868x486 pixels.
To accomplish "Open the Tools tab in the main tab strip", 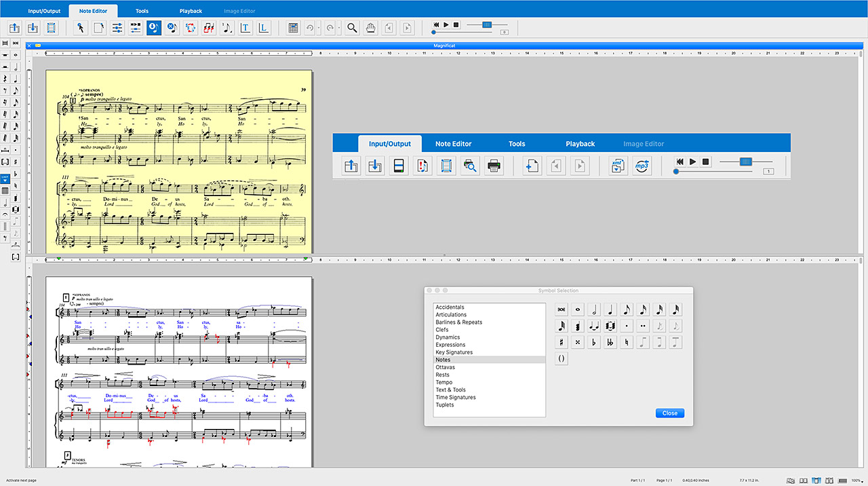I will coord(142,11).
